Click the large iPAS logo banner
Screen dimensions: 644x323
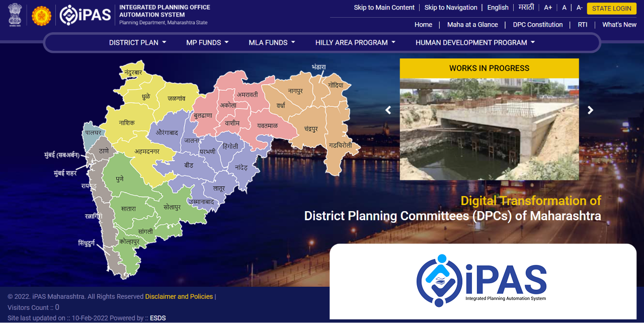pos(482,281)
